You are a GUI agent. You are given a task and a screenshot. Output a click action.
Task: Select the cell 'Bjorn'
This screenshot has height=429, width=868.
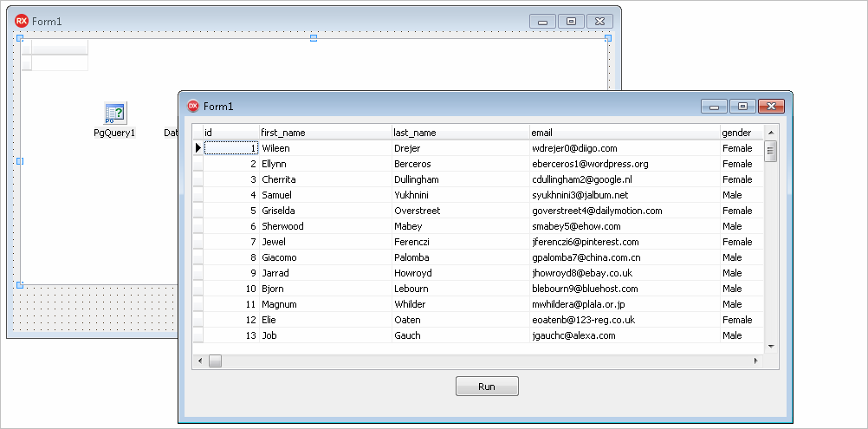click(x=326, y=289)
